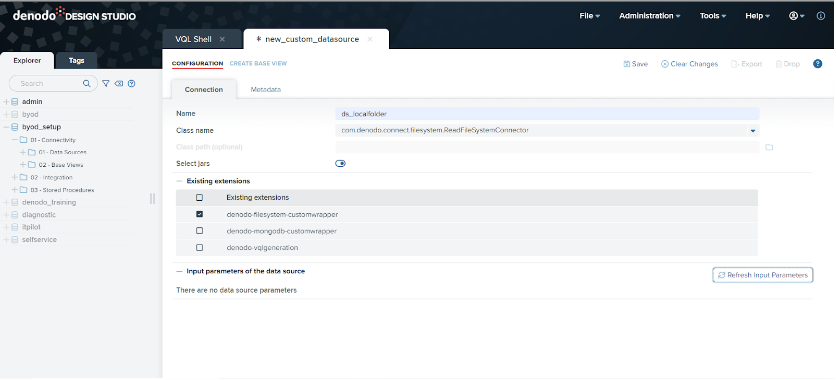Collapse the Existing extensions section
Viewport: 836px width, 380px height.
pyautogui.click(x=179, y=181)
